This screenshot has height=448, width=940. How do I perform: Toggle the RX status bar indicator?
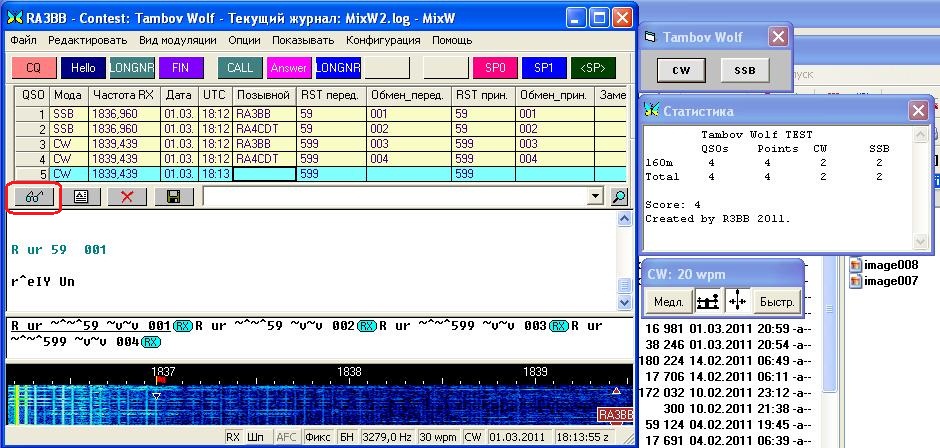point(233,437)
